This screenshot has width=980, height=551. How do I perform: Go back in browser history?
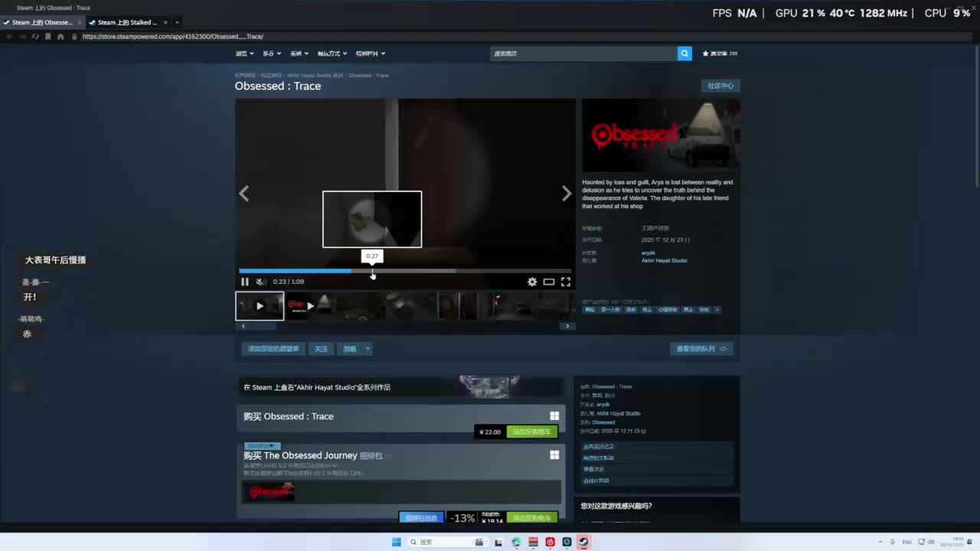coord(9,36)
